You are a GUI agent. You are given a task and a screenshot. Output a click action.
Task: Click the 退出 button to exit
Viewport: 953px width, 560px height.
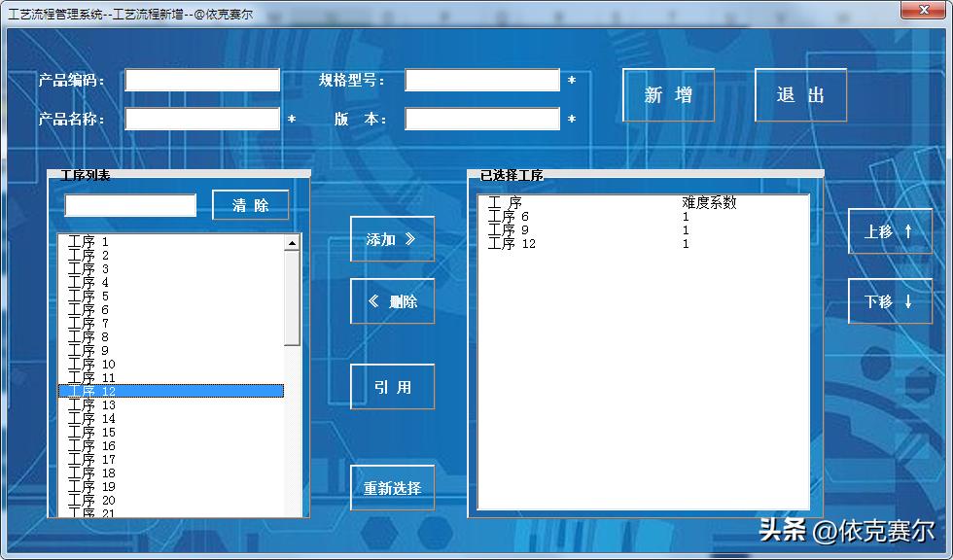(799, 95)
